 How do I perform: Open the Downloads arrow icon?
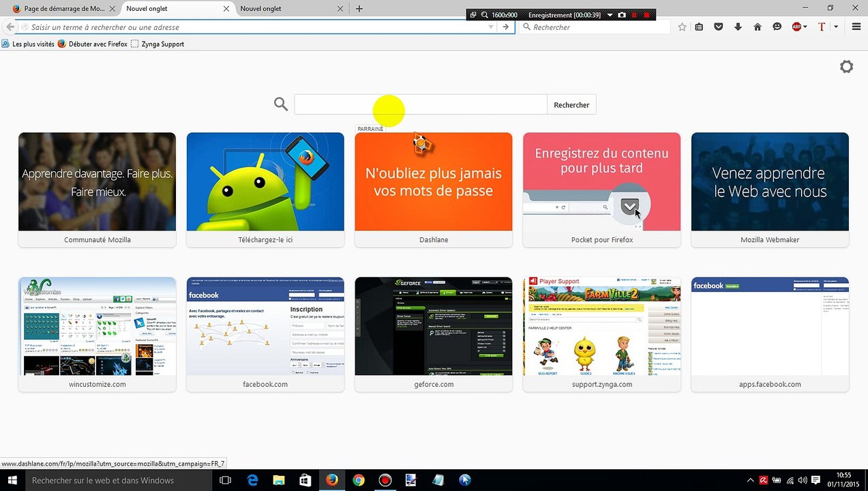pos(738,27)
